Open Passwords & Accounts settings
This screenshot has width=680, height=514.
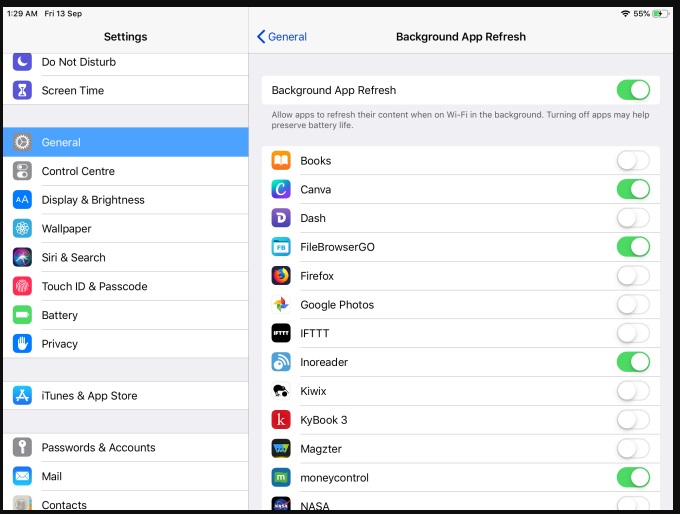[x=126, y=447]
